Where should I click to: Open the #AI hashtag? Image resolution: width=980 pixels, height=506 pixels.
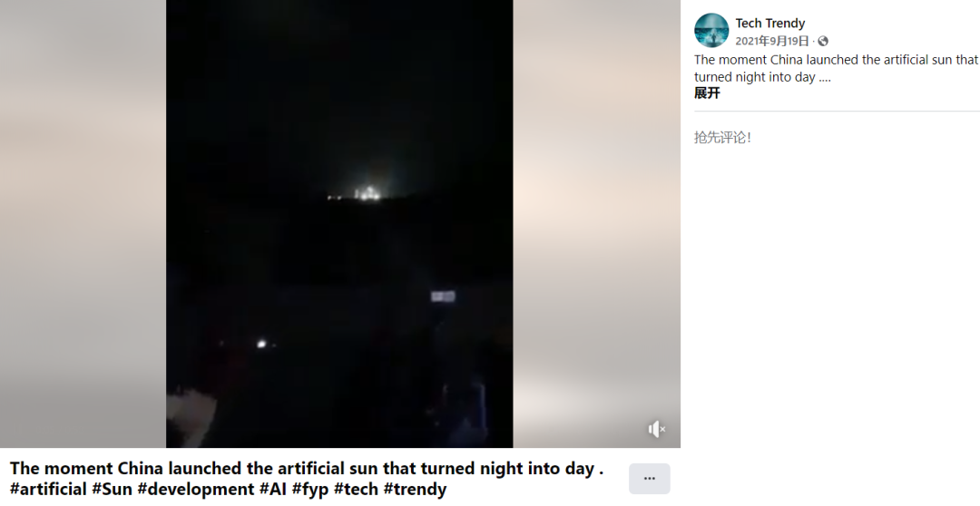pos(272,489)
